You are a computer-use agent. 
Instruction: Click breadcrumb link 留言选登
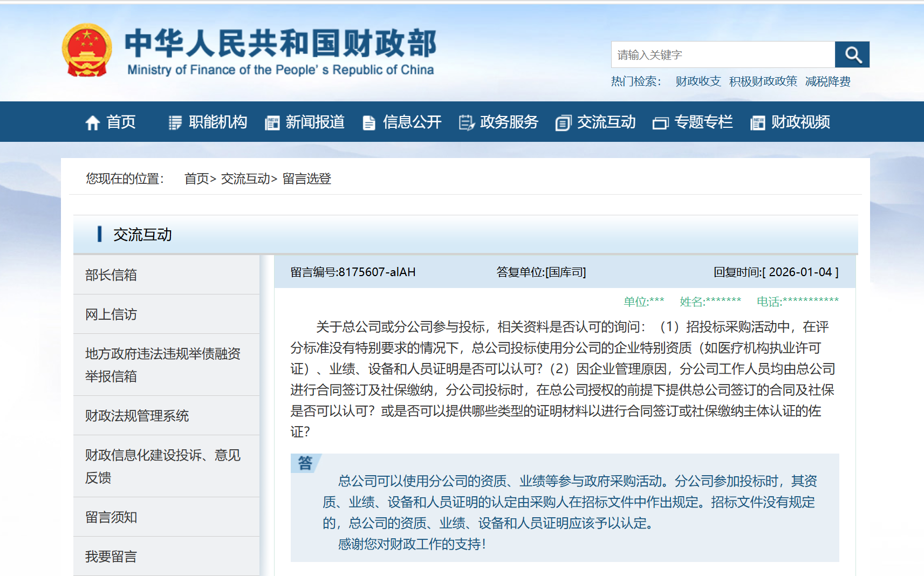tap(306, 179)
